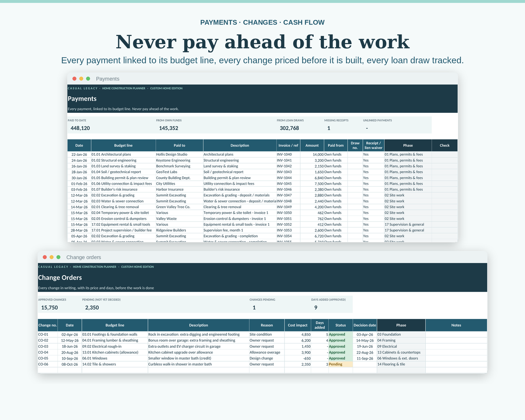Select the Notes column header in Change Orders
This screenshot has height=420, width=525.
[456, 325]
